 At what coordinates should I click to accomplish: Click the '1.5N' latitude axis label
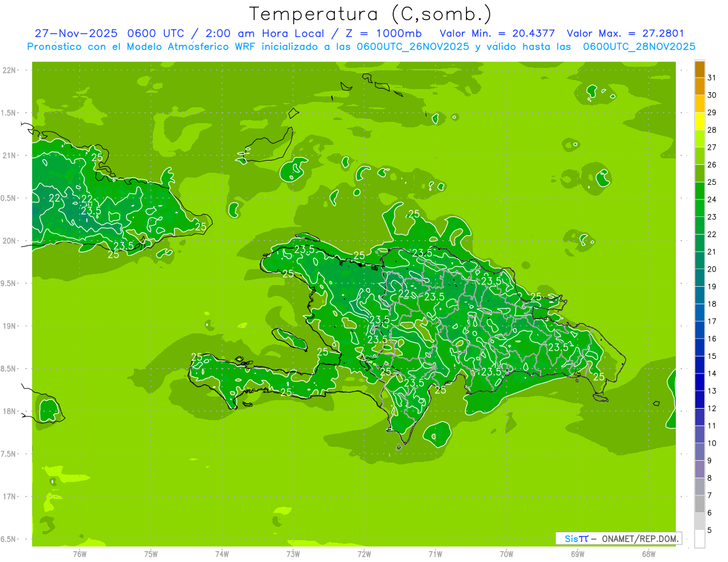tap(10, 113)
